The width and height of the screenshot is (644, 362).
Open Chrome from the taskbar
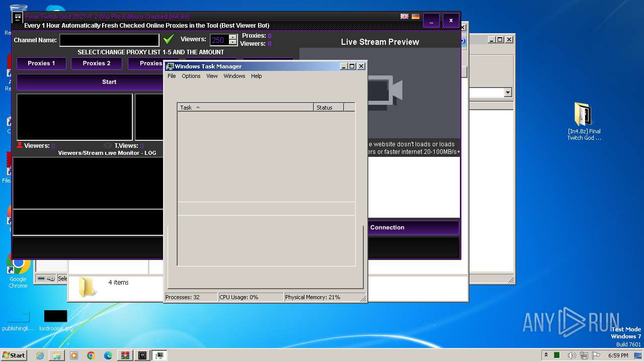click(91, 355)
